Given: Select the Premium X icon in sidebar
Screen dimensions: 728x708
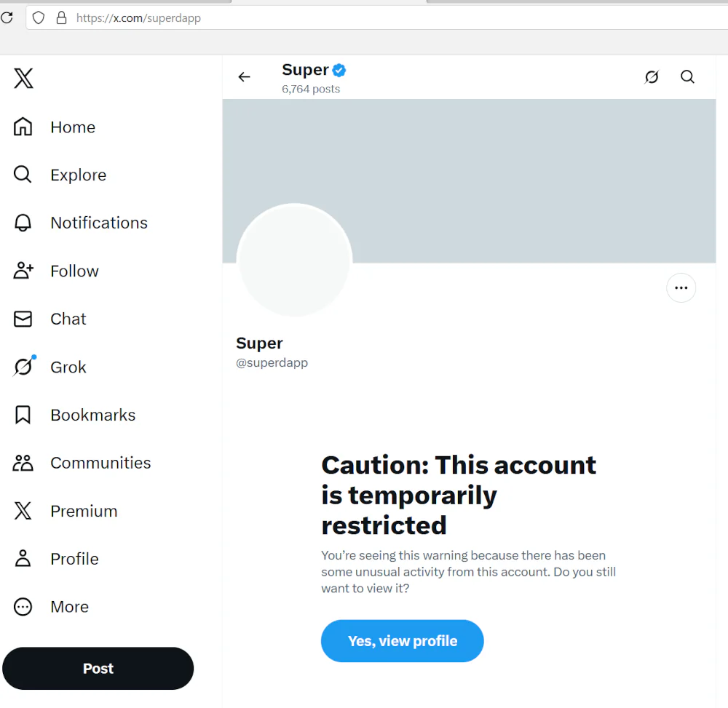Looking at the screenshot, I should [23, 511].
